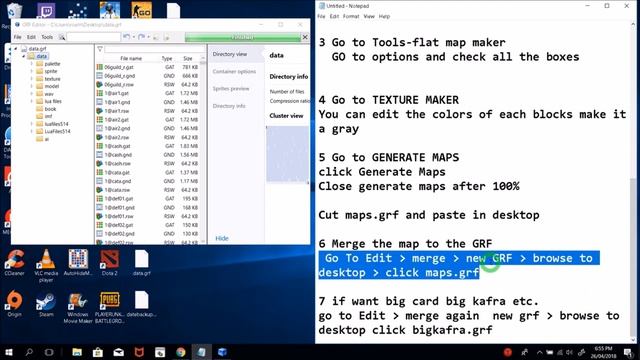This screenshot has width=640, height=360.
Task: Click taskbar search magnifier
Action: coord(29,352)
